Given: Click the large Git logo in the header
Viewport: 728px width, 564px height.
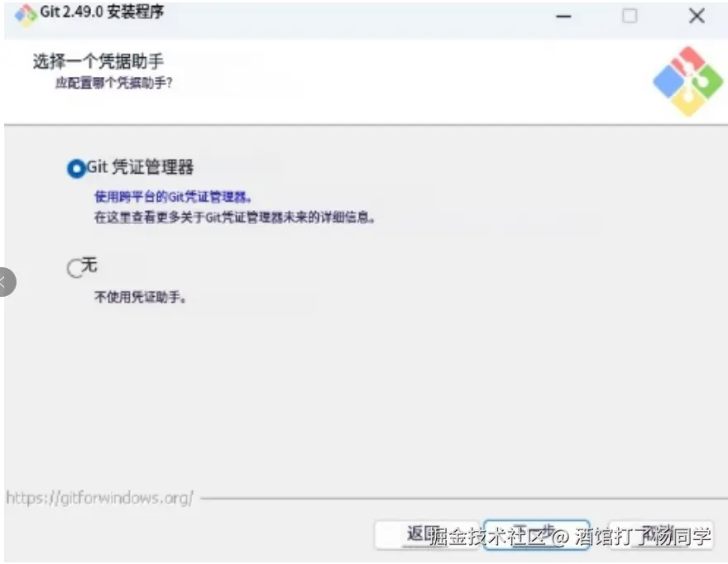Looking at the screenshot, I should point(688,81).
